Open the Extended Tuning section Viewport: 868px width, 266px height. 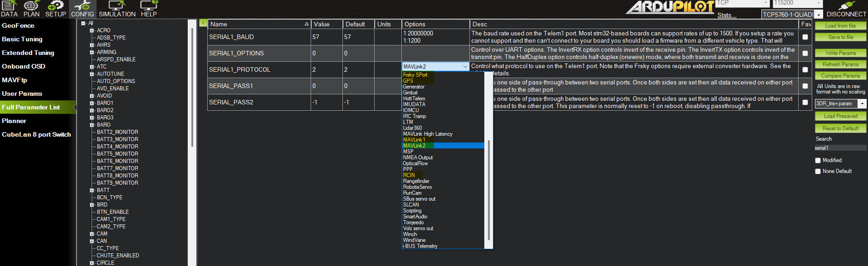point(38,53)
